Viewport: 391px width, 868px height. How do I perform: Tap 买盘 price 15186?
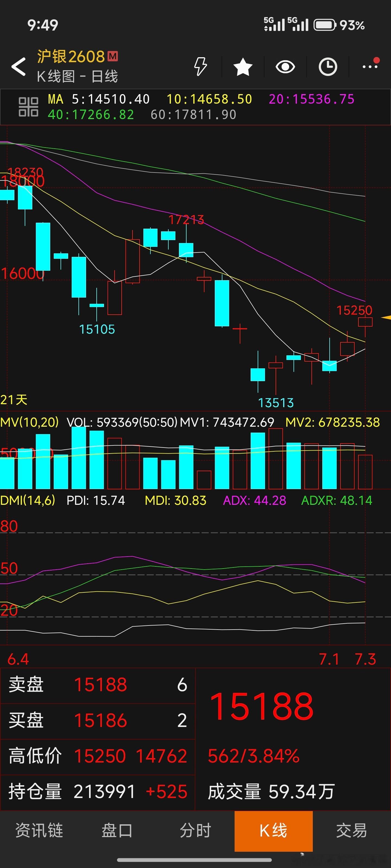point(100,721)
